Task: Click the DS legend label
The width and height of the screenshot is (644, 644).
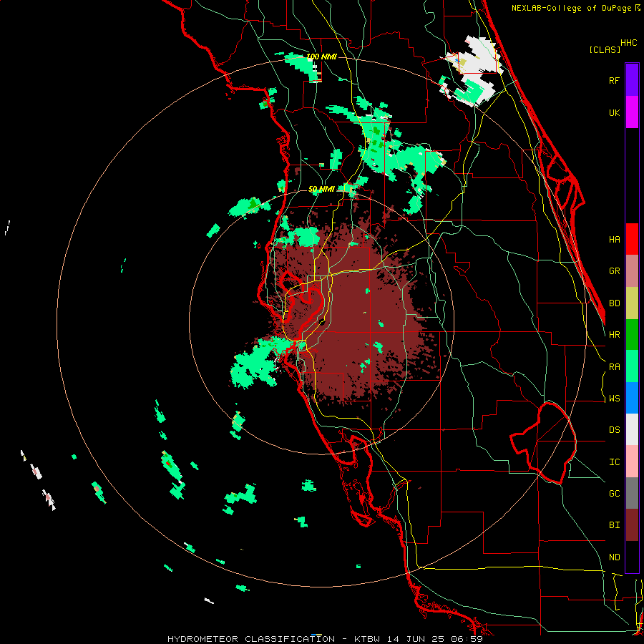Action: coord(614,430)
